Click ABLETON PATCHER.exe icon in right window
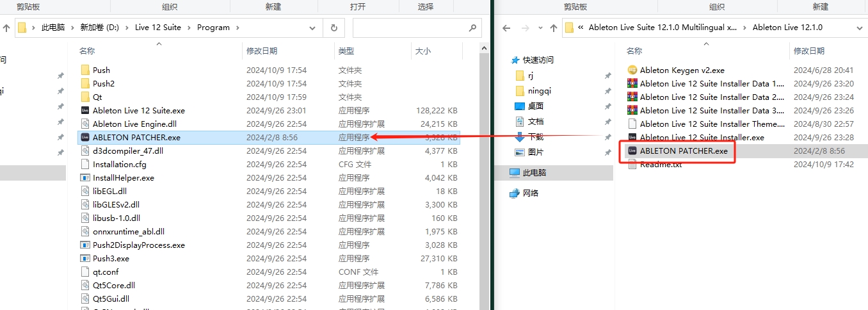Image resolution: width=868 pixels, height=310 pixels. click(632, 151)
